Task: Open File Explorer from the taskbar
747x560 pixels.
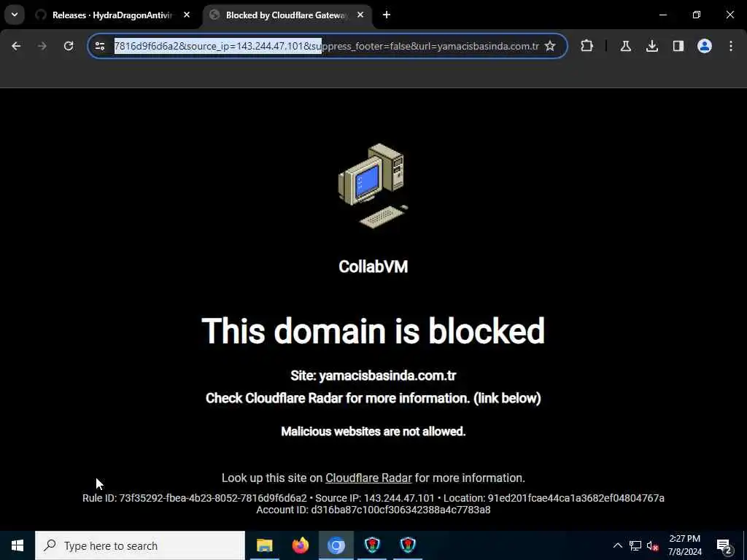Action: [x=264, y=545]
